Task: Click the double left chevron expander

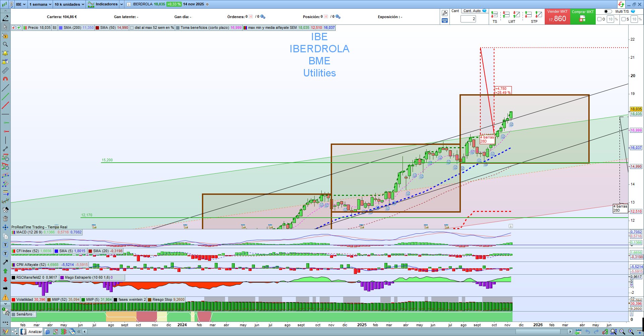Action: [79, 332]
